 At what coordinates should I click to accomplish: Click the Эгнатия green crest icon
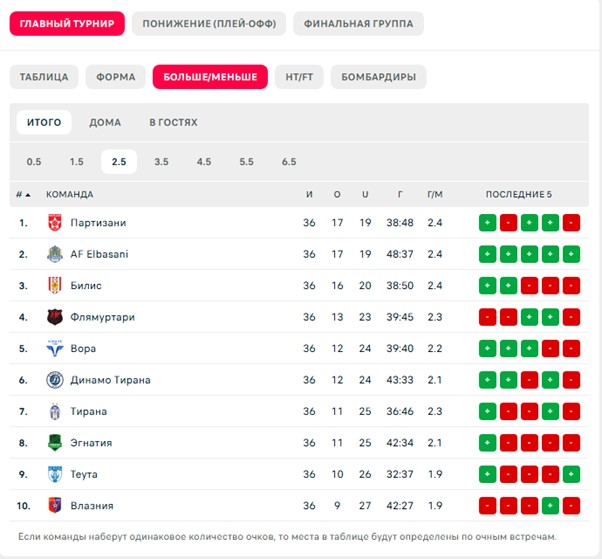tap(55, 443)
